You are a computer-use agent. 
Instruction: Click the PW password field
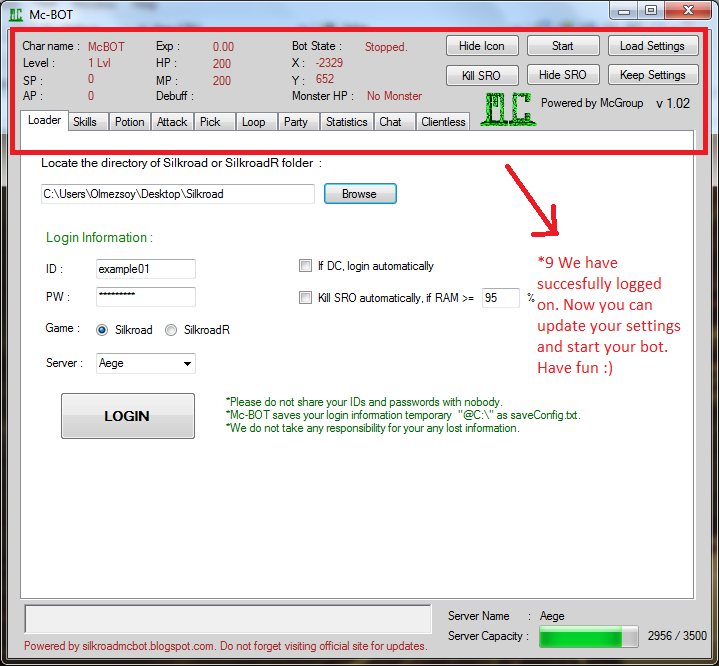tap(146, 297)
